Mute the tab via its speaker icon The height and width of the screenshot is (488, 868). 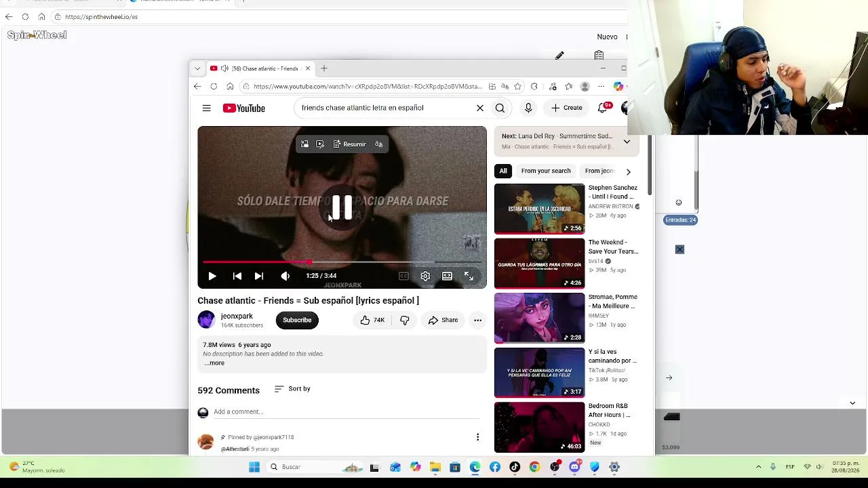(x=224, y=68)
